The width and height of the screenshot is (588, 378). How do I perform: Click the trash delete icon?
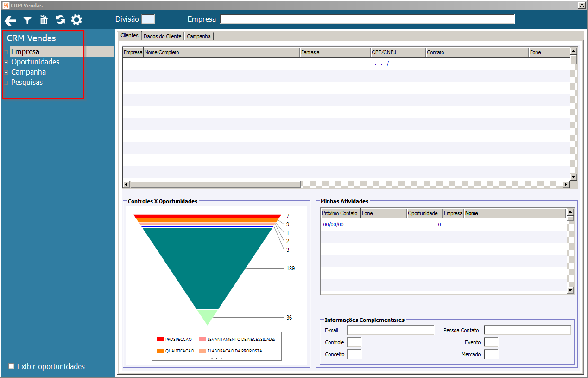click(44, 20)
